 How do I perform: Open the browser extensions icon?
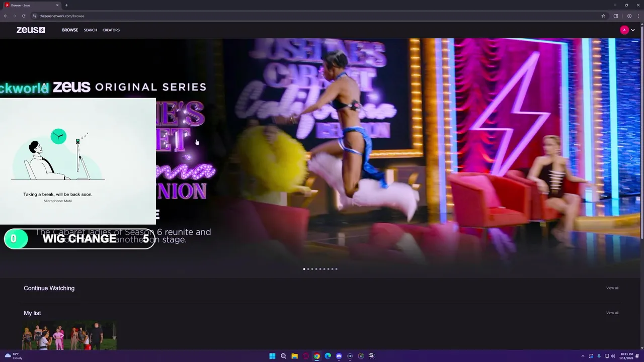pos(616,16)
